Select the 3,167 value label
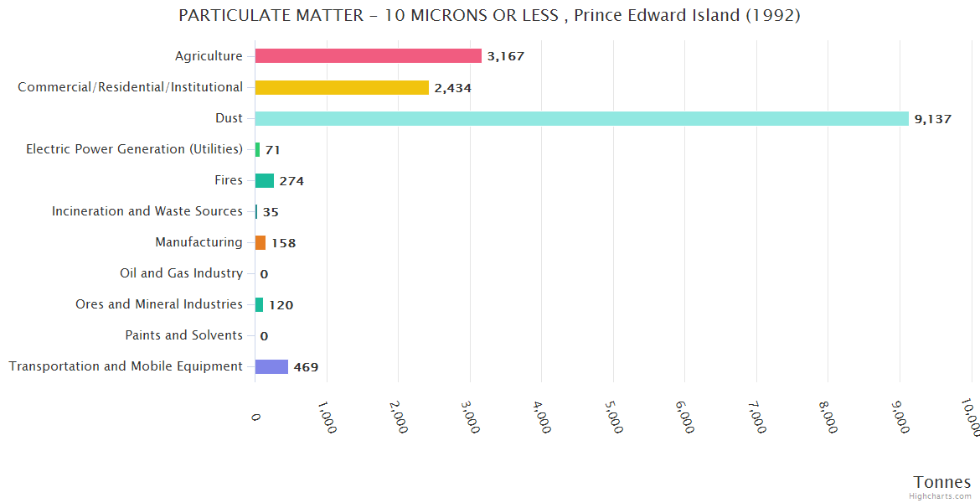 505,57
